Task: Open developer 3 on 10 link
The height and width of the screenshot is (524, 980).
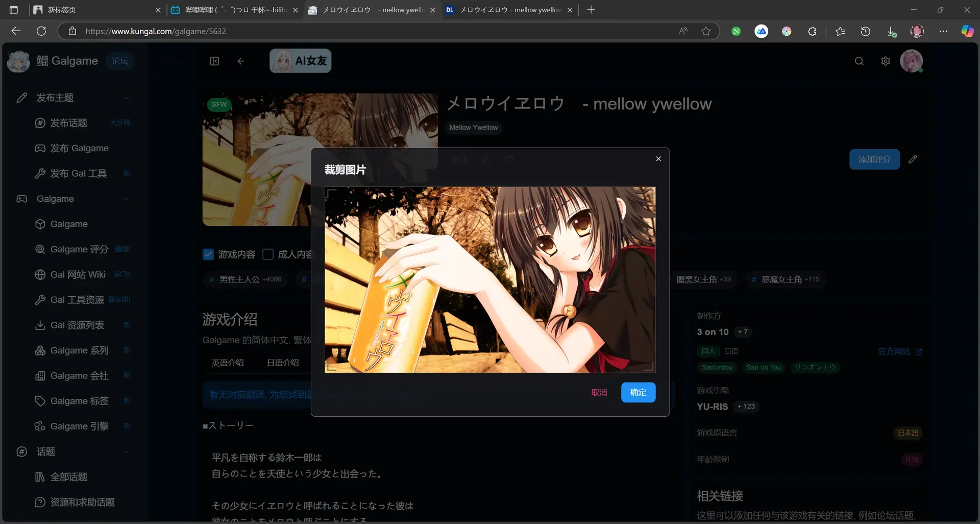Action: pyautogui.click(x=713, y=332)
